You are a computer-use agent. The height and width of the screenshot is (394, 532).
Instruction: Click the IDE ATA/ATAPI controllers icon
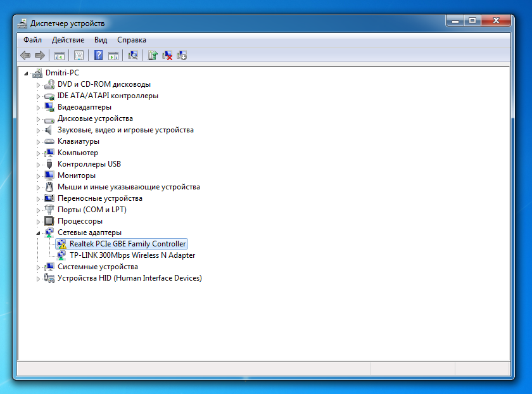[x=49, y=96]
